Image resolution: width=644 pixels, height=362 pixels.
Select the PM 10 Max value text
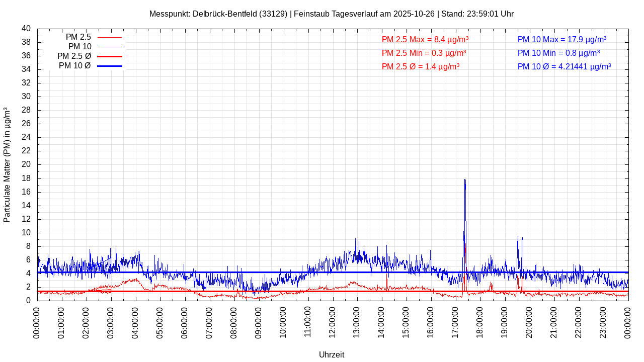click(x=561, y=39)
